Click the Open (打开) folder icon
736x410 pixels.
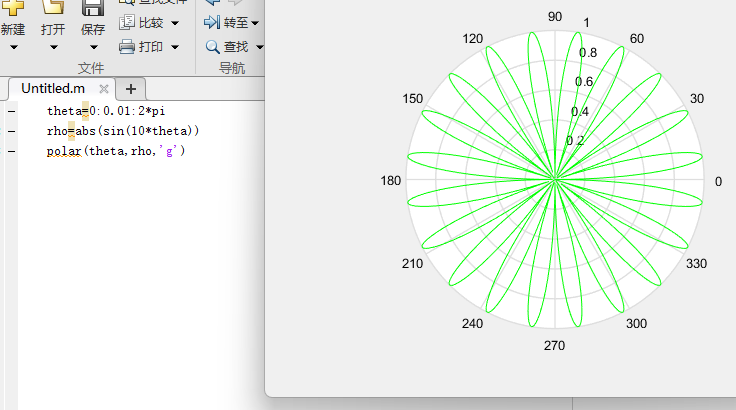pos(53,7)
